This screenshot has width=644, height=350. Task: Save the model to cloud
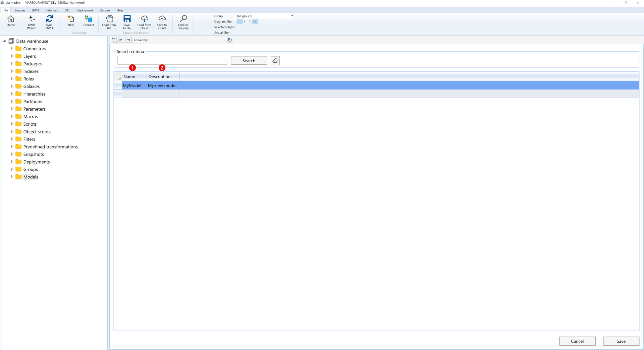pos(162,22)
